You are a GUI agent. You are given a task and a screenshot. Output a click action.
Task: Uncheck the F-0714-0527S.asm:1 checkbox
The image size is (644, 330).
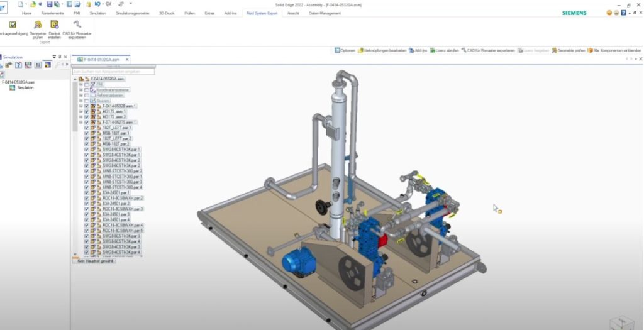pyautogui.click(x=87, y=123)
